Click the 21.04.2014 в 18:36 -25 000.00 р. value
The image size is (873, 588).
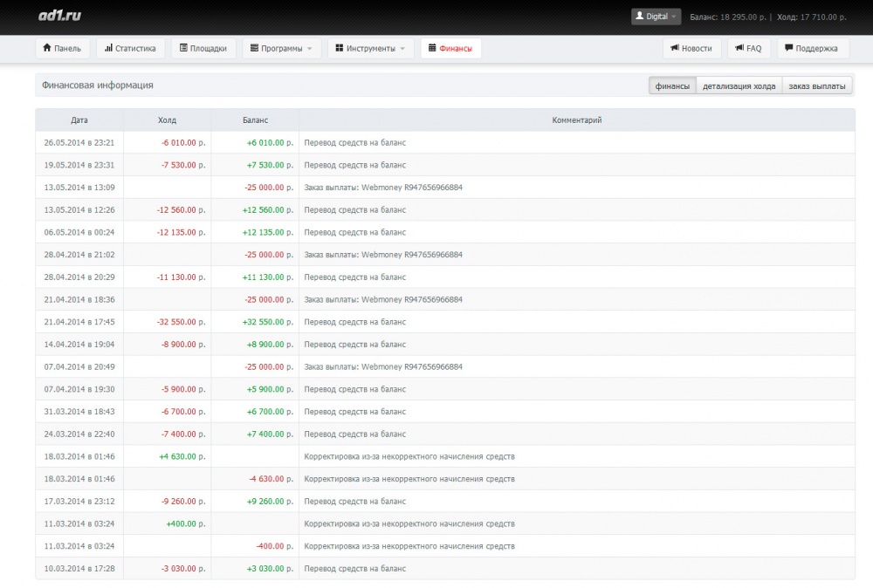269,299
